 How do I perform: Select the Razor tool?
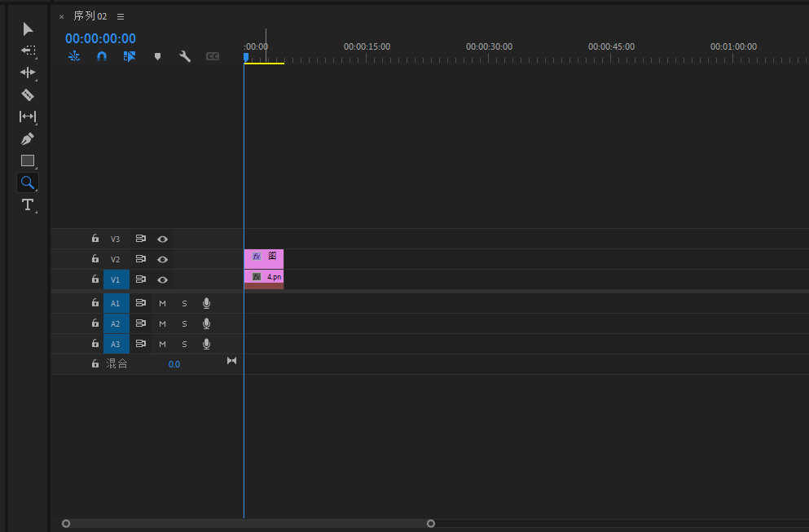28,95
